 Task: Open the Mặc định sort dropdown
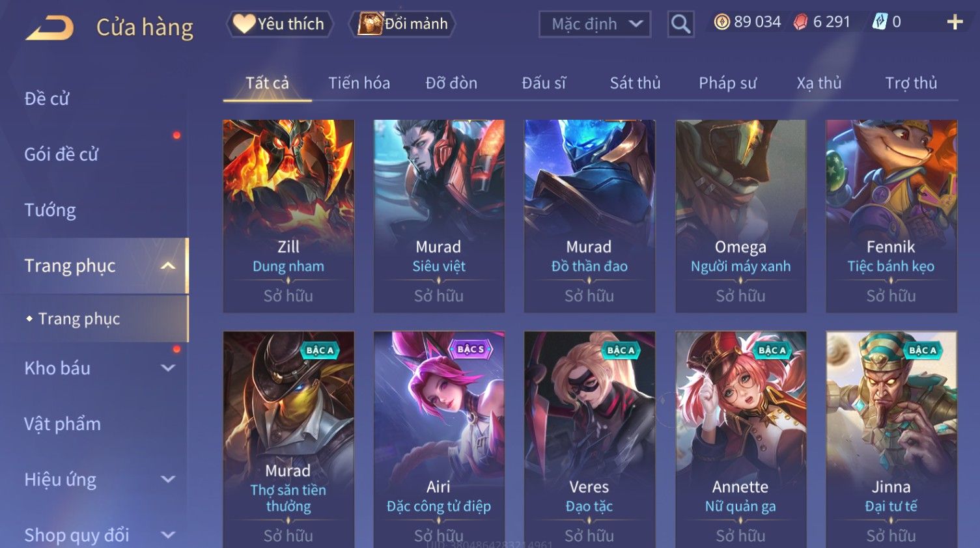pyautogui.click(x=595, y=24)
